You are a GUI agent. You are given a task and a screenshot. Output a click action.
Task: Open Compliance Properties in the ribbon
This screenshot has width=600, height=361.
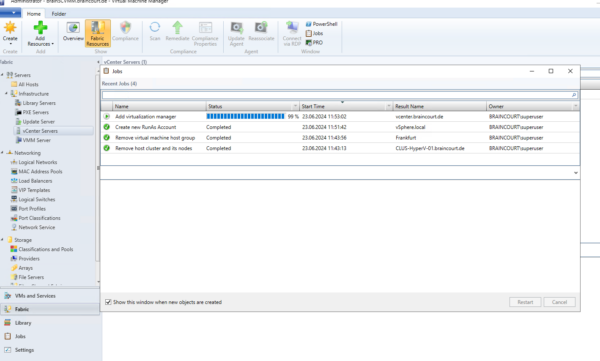(205, 34)
